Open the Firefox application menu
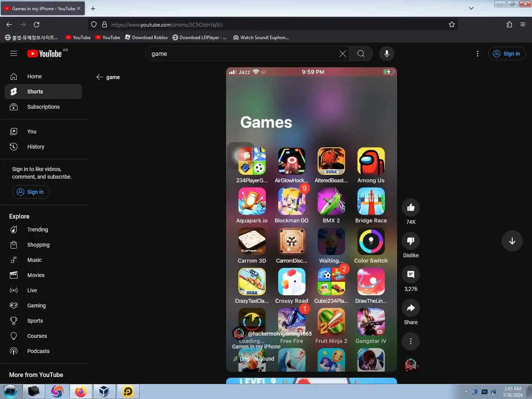The height and width of the screenshot is (399, 532). pos(523,25)
